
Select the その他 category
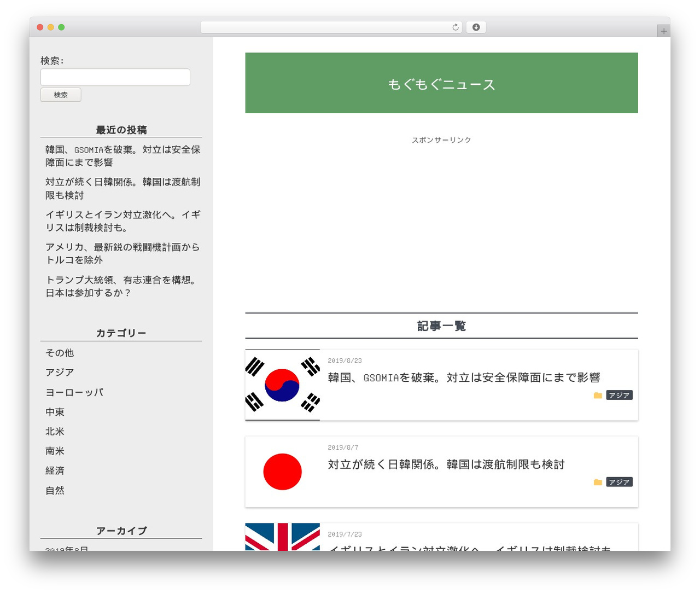tap(60, 353)
